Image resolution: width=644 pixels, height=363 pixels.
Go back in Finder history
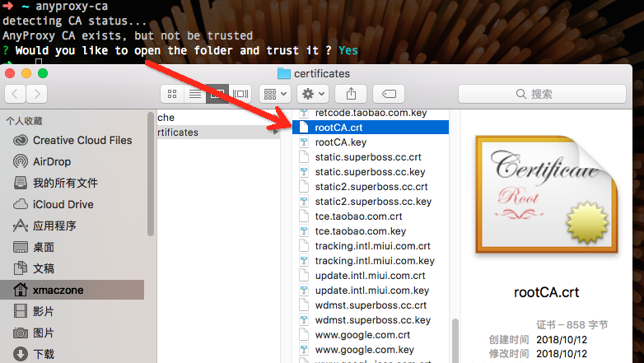pos(15,94)
